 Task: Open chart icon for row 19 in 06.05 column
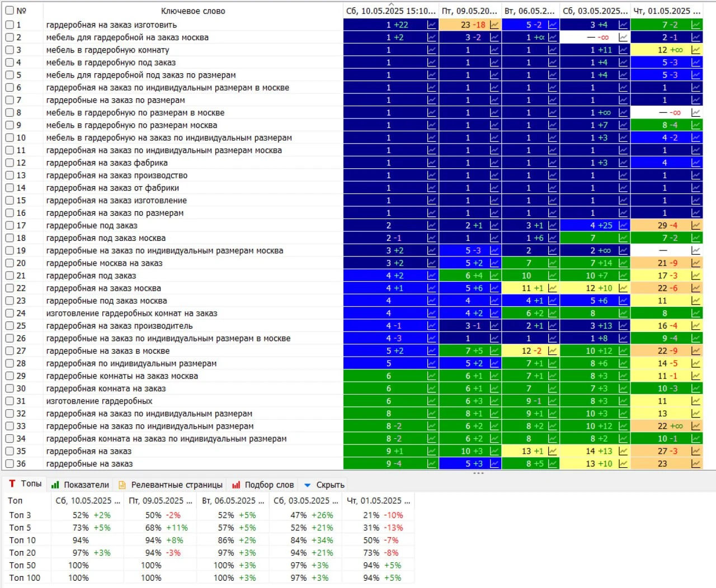(x=553, y=250)
